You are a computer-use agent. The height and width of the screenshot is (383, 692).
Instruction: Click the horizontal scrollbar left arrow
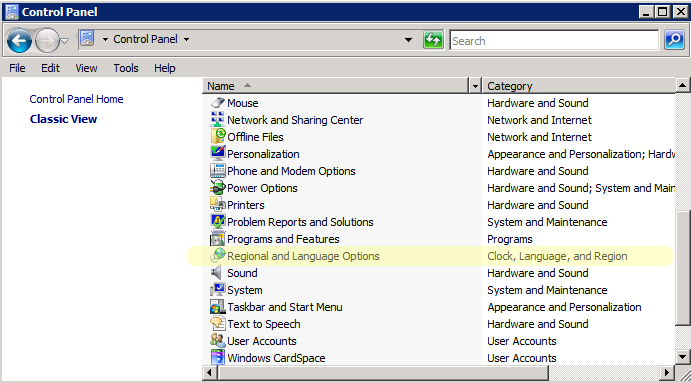pyautogui.click(x=209, y=373)
